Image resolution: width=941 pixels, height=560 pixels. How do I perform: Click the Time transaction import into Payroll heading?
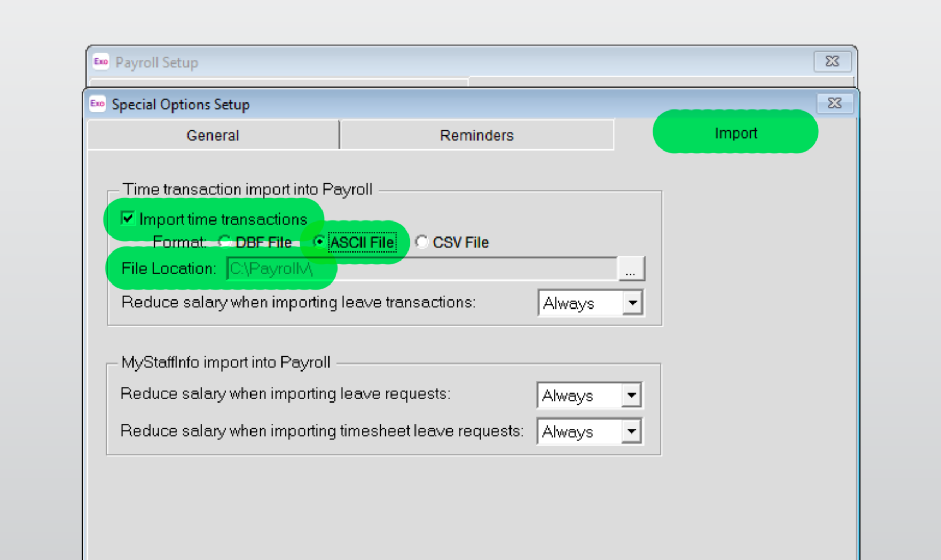(x=247, y=190)
